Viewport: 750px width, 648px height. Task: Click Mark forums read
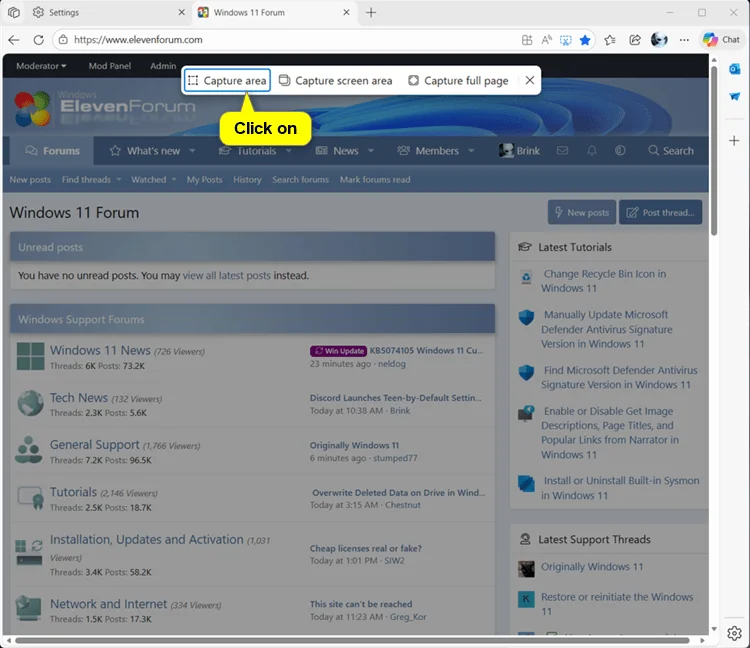click(375, 180)
